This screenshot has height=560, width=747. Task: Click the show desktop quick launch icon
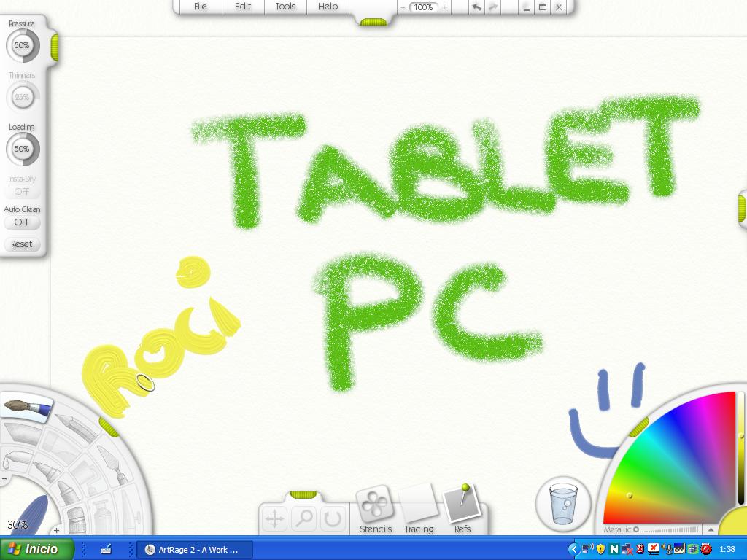click(x=106, y=550)
